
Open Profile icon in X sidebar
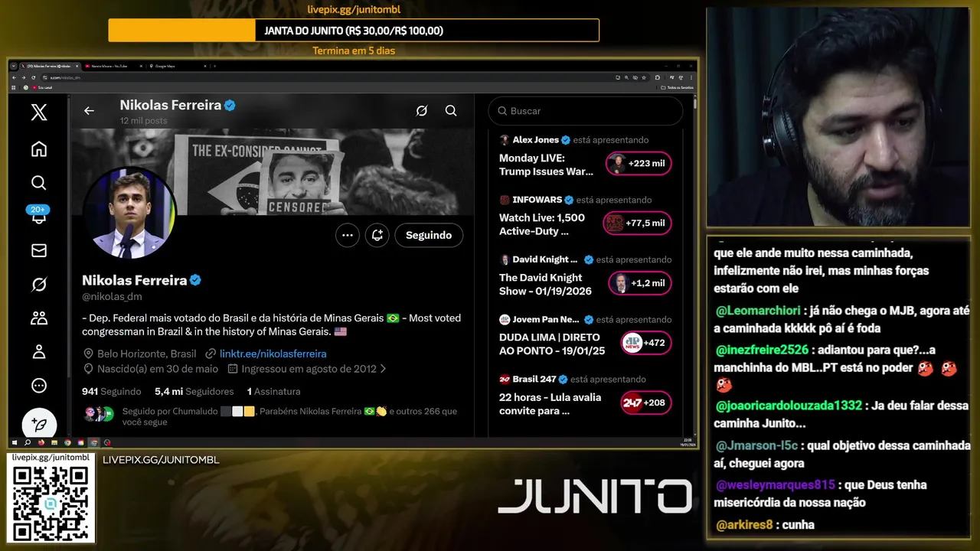[39, 352]
